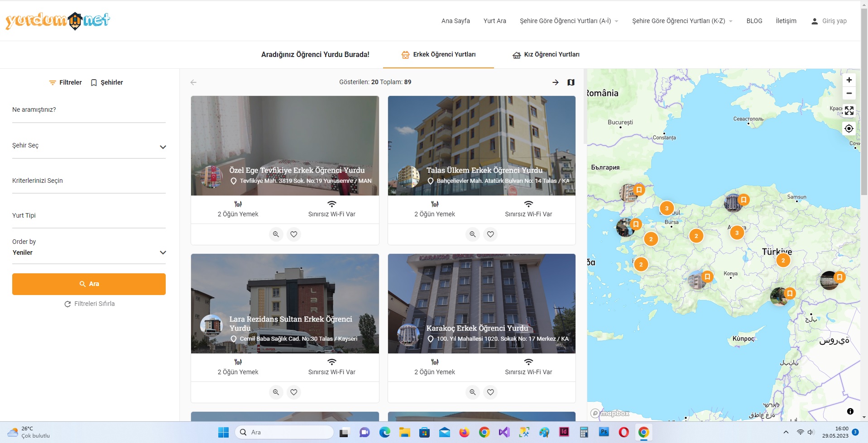Click the map cluster 3 near Bursa

[x=667, y=209]
